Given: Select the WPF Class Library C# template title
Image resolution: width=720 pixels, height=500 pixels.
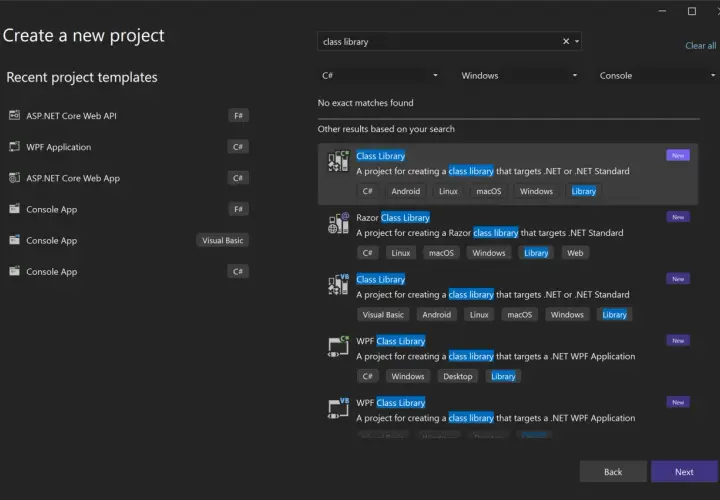Looking at the screenshot, I should [x=391, y=341].
